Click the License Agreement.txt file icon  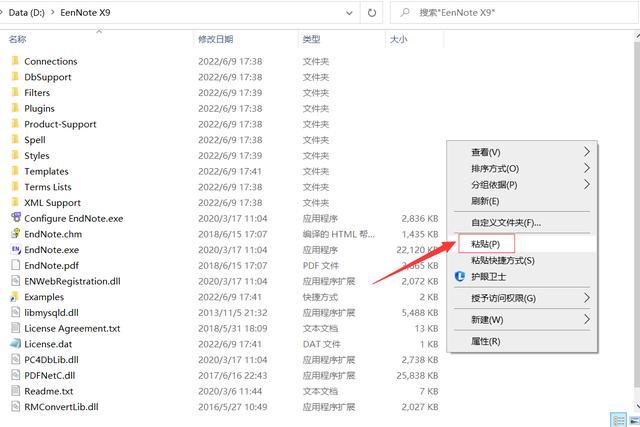[x=16, y=328]
